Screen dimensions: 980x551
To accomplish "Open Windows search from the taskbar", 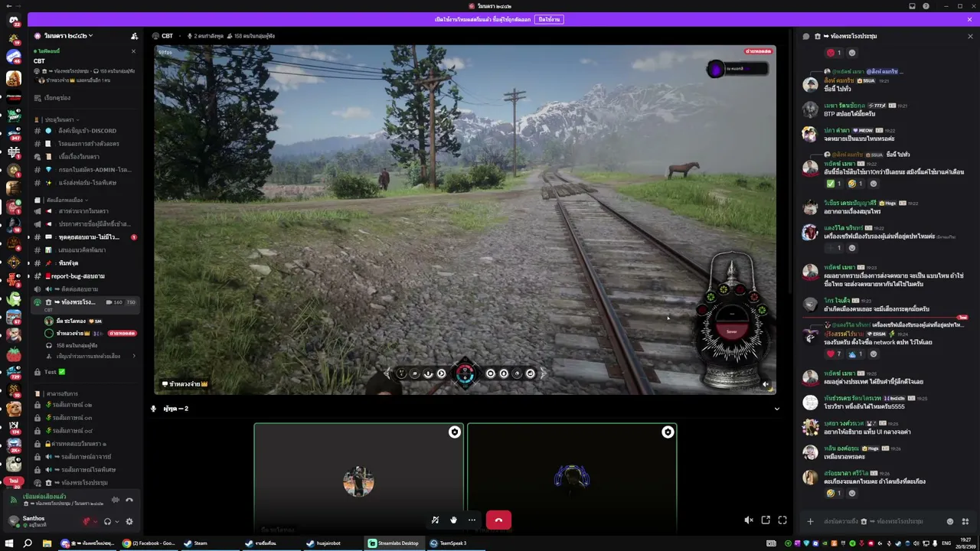I will tap(28, 543).
